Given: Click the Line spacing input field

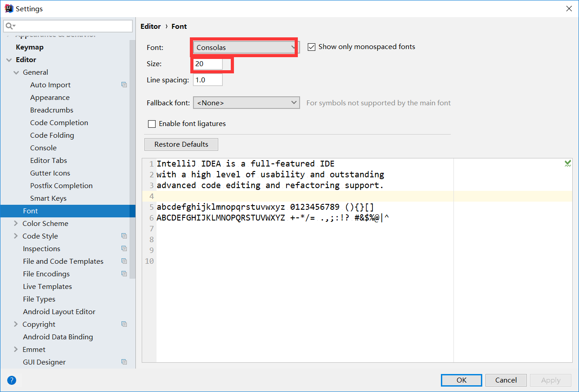Looking at the screenshot, I should coord(208,80).
